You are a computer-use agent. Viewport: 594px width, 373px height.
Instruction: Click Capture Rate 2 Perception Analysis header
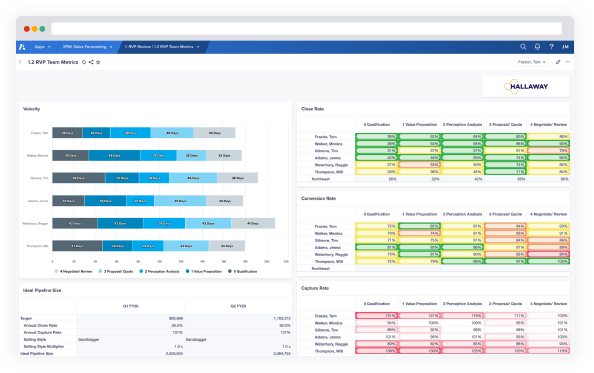(462, 304)
